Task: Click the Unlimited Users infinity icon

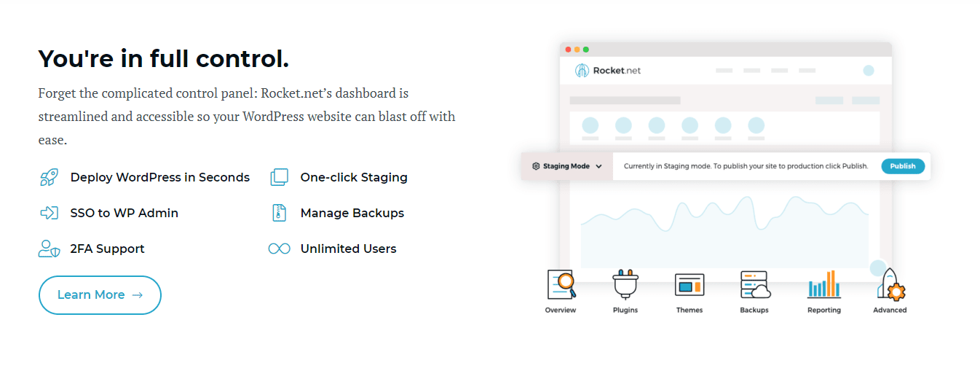Action: (x=279, y=249)
